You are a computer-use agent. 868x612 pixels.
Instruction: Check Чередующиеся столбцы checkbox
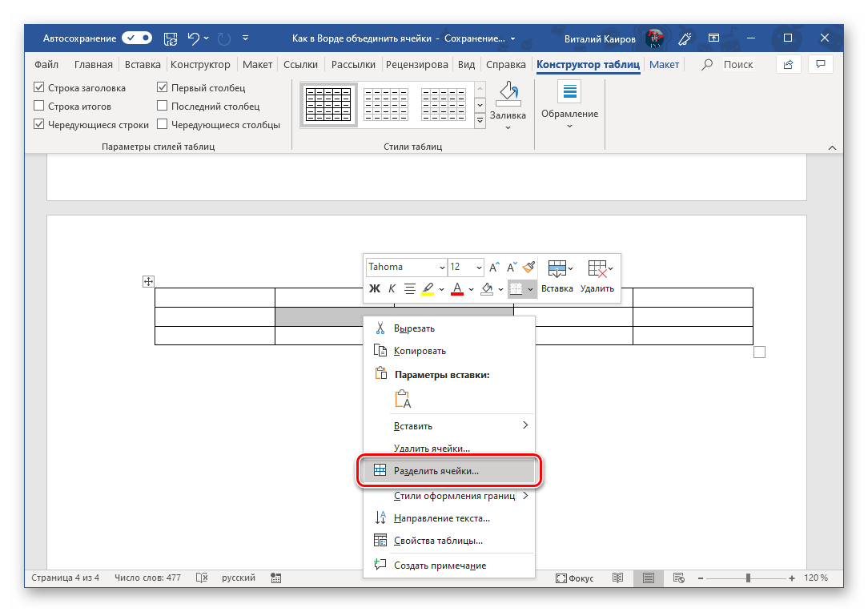tap(163, 124)
